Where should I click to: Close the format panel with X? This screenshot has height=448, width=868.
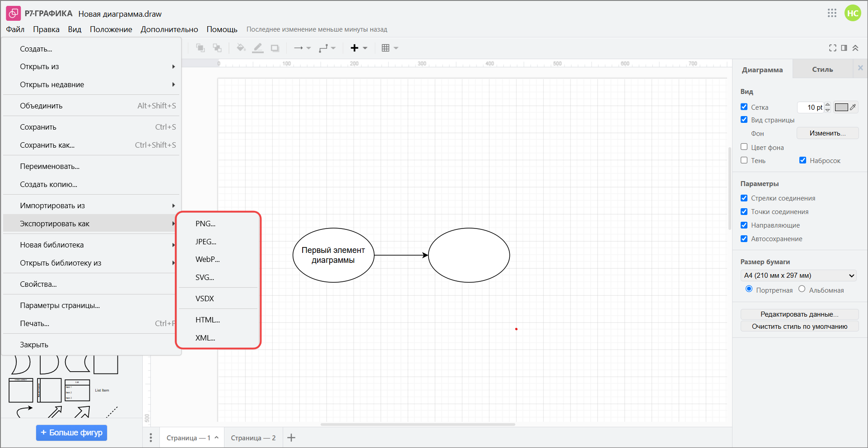coord(860,68)
